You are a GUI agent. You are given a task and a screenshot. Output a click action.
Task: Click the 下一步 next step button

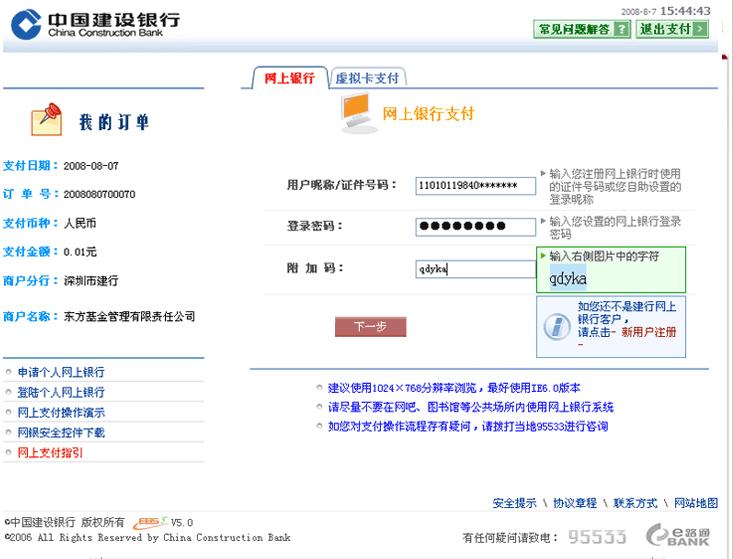pos(370,327)
